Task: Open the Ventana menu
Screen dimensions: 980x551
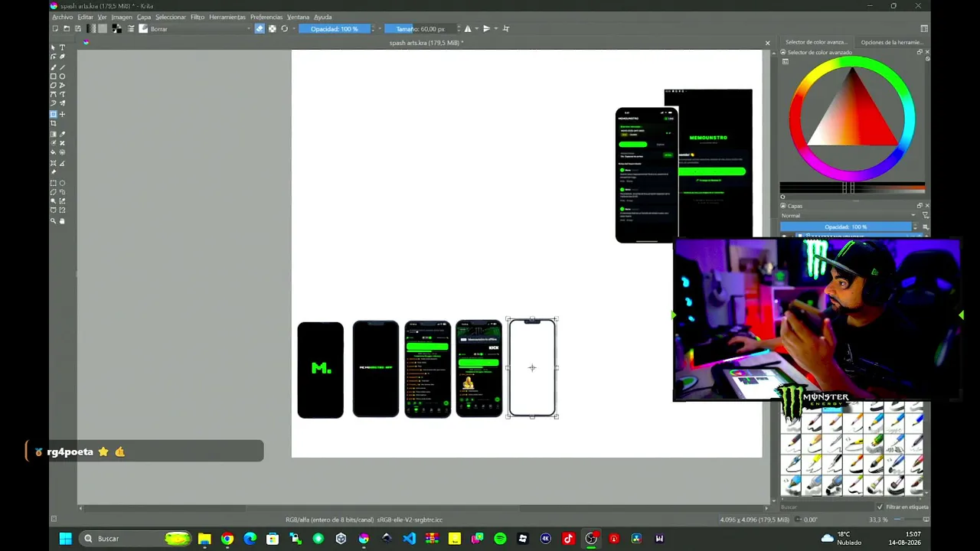Action: [x=299, y=17]
